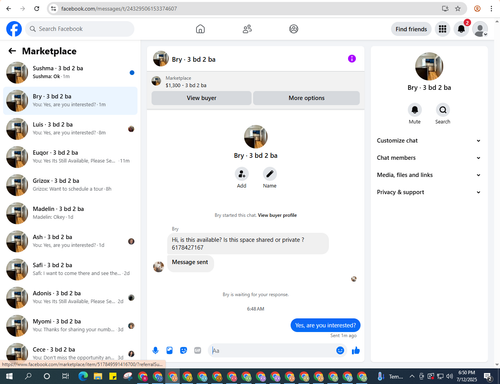
Task: Open Madelin conversation
Action: pos(70,213)
